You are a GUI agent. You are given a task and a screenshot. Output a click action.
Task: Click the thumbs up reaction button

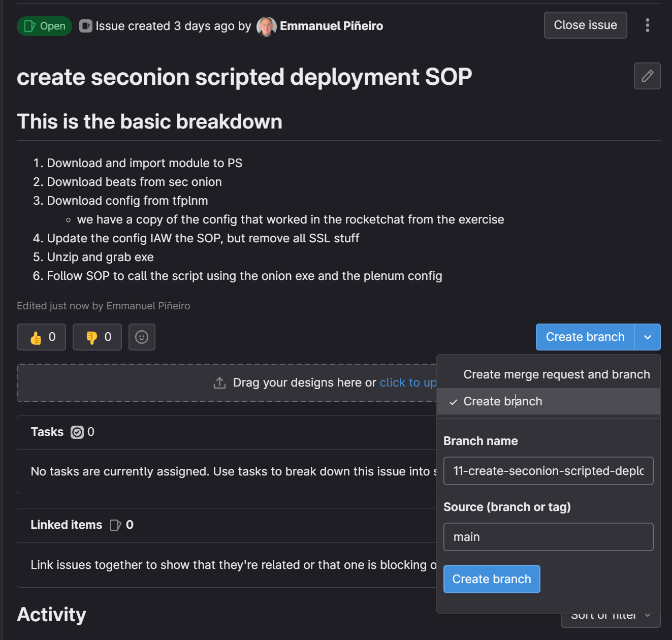(x=41, y=337)
